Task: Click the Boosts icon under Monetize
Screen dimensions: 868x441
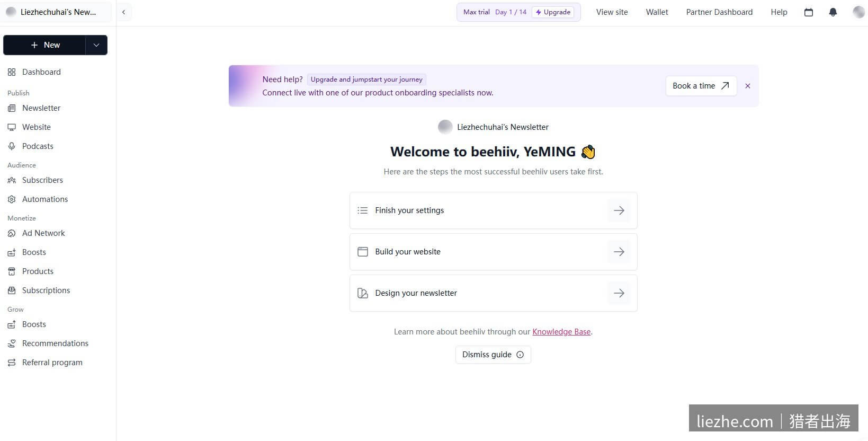Action: click(x=12, y=252)
